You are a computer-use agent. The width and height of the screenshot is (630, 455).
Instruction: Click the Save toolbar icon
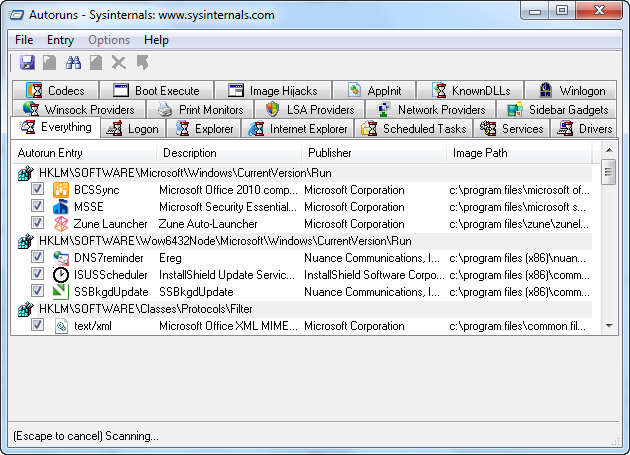point(27,63)
